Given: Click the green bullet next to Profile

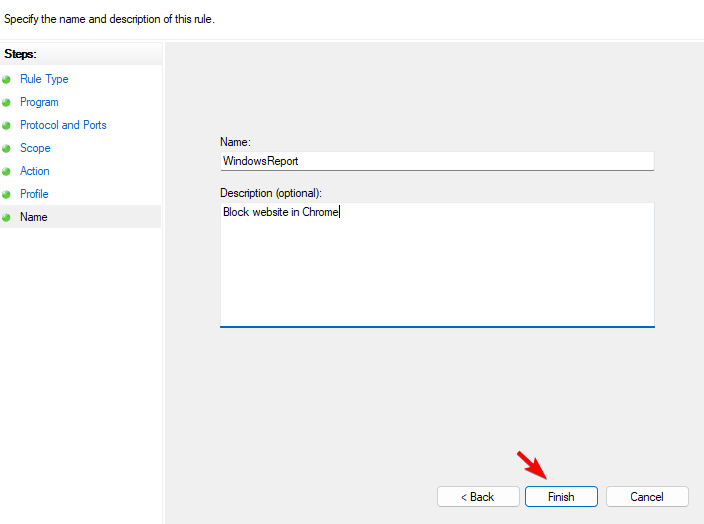Looking at the screenshot, I should click(6, 194).
